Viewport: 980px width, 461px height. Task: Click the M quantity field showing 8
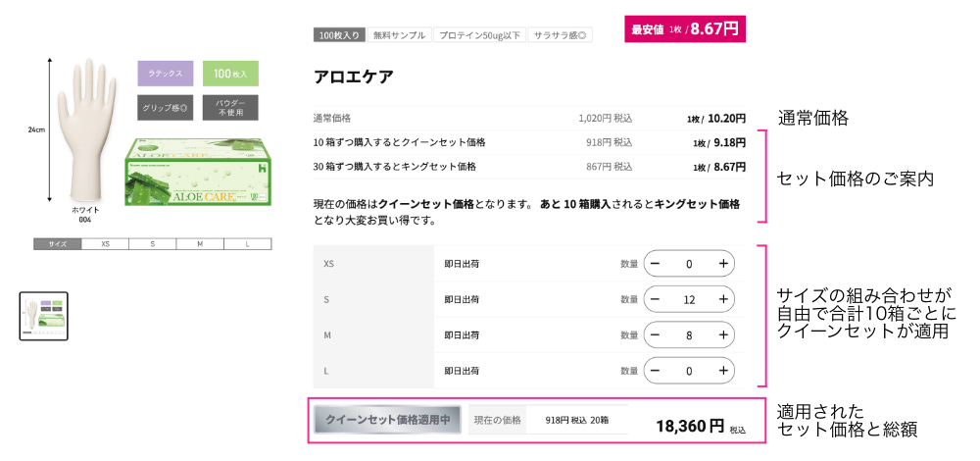[689, 335]
